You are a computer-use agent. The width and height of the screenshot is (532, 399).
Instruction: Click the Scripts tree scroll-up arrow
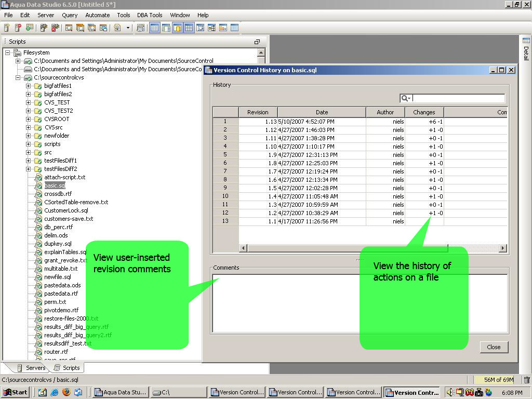pyautogui.click(x=261, y=52)
